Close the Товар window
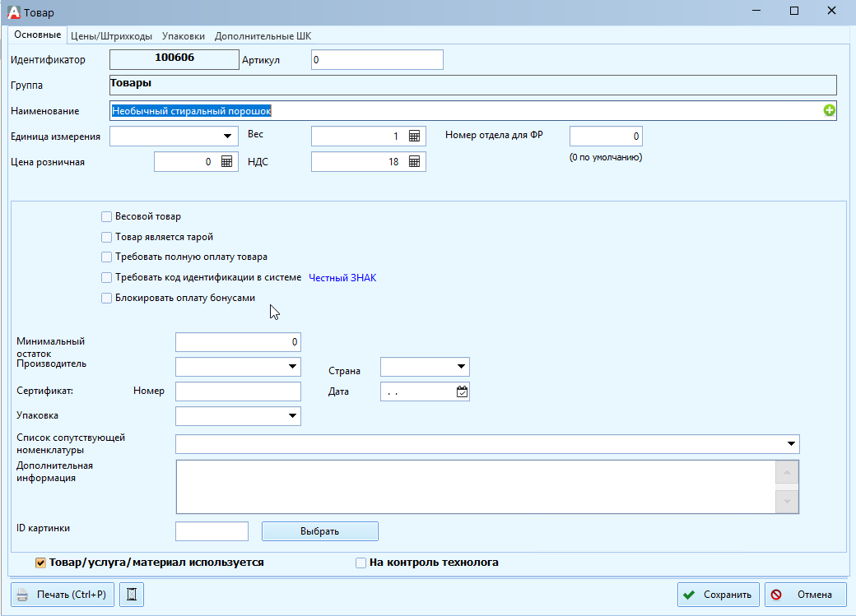 (831, 11)
